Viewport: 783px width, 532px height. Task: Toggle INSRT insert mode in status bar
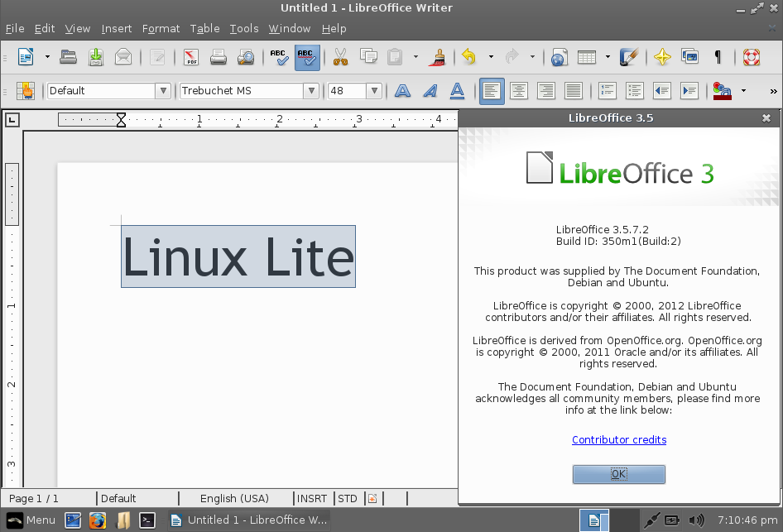tap(313, 498)
